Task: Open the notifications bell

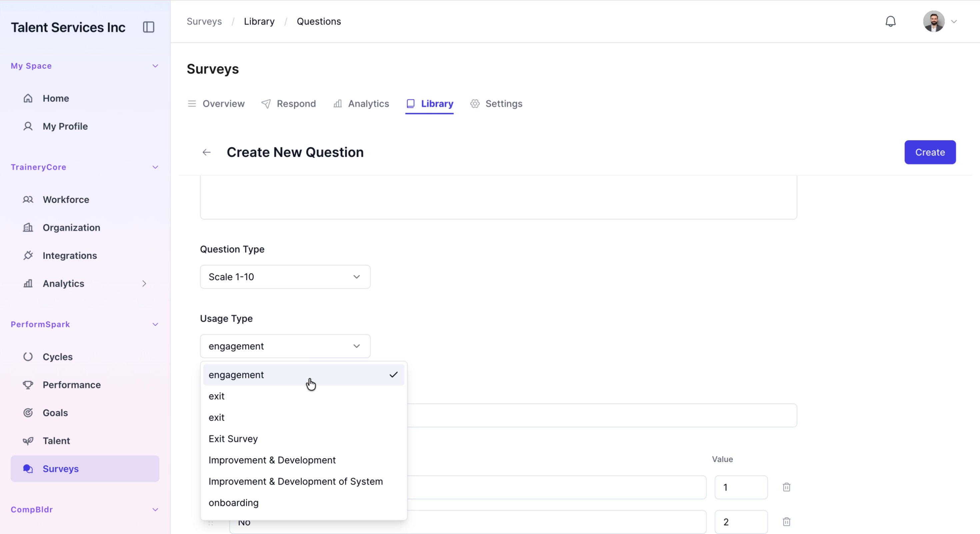Action: coord(890,21)
